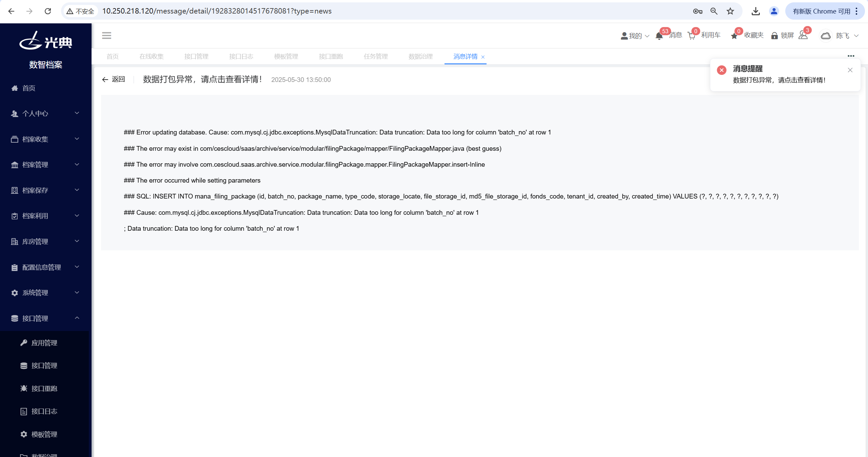
Task: Switch to the 模板管理 tab
Action: coord(286,57)
